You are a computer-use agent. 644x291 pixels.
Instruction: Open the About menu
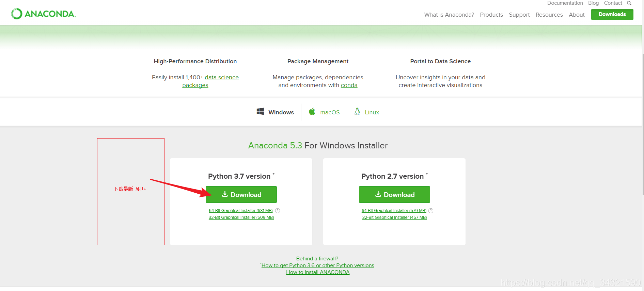[577, 15]
